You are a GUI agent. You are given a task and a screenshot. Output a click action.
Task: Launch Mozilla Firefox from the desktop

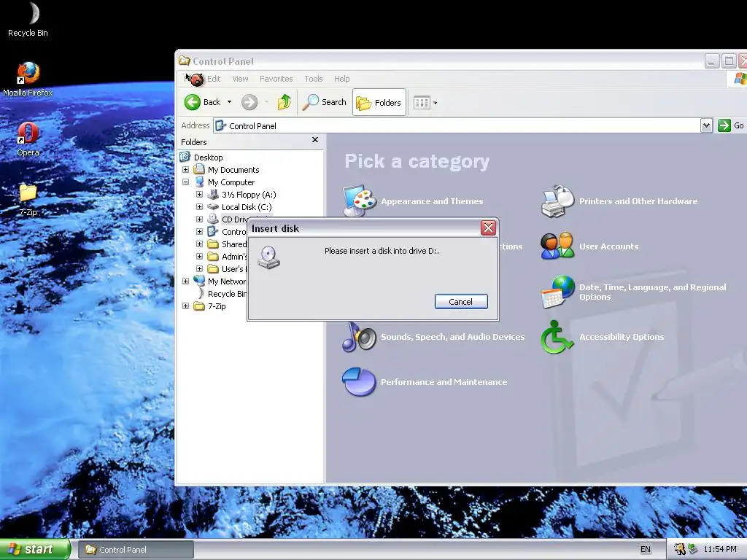(28, 79)
